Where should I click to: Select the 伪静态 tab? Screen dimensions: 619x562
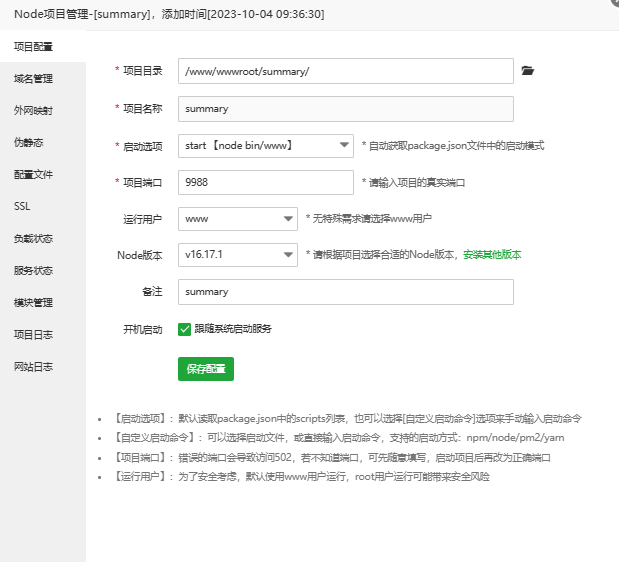(43, 142)
